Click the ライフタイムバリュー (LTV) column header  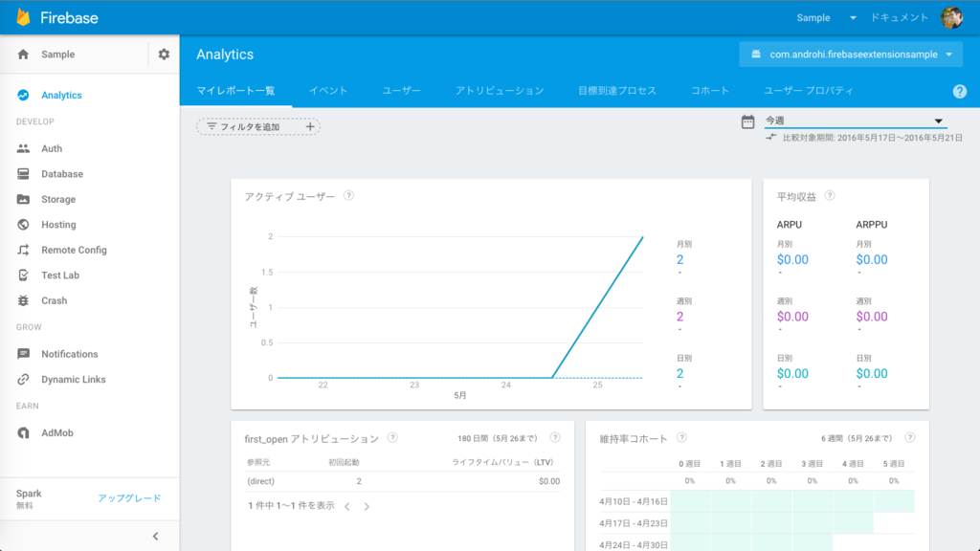point(502,462)
